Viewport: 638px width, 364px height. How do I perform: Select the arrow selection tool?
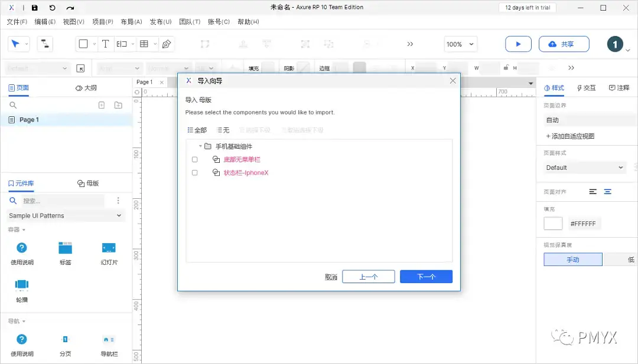[15, 44]
